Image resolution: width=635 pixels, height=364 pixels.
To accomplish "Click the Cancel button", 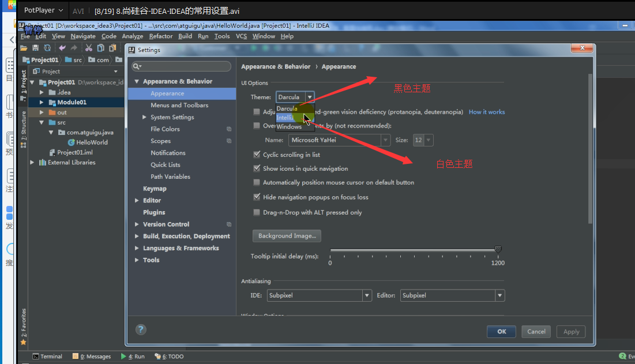I will pos(536,332).
